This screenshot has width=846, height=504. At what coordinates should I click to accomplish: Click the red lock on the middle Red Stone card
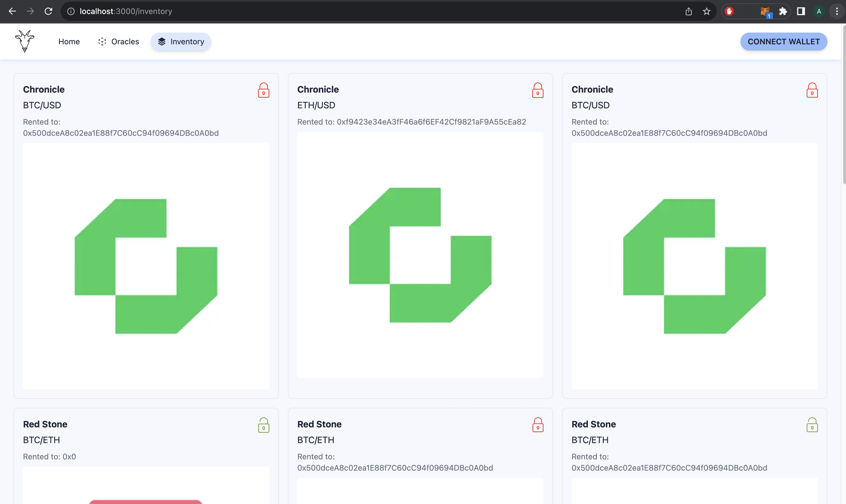click(x=537, y=425)
